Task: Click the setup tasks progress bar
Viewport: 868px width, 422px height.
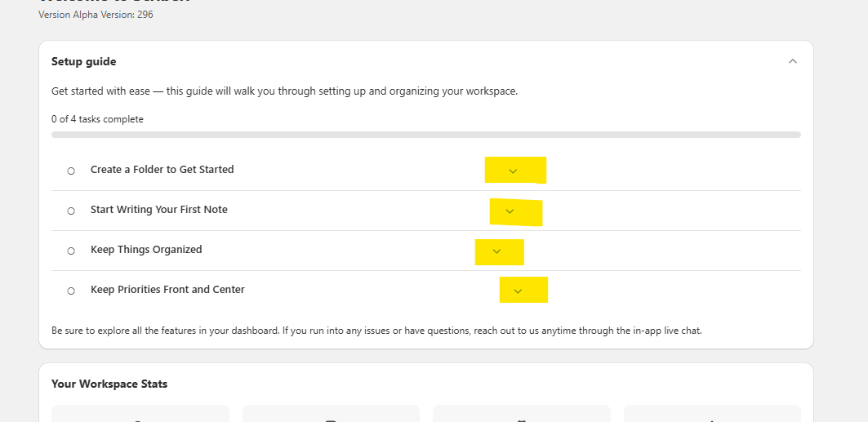Action: tap(425, 134)
